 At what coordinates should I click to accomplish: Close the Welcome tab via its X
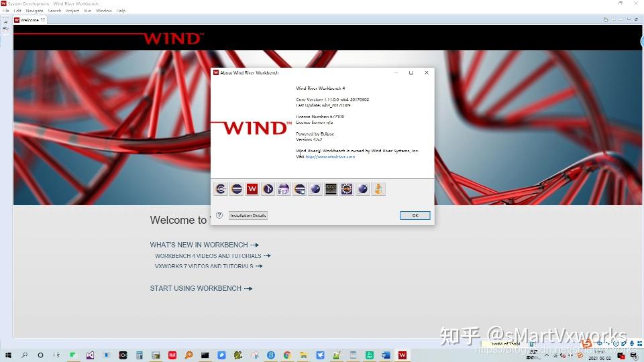point(43,19)
